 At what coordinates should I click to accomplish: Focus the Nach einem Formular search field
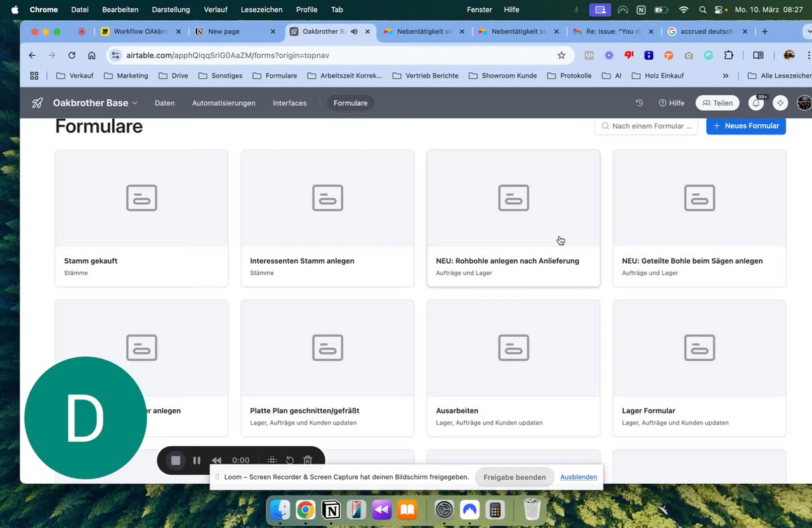coord(646,126)
